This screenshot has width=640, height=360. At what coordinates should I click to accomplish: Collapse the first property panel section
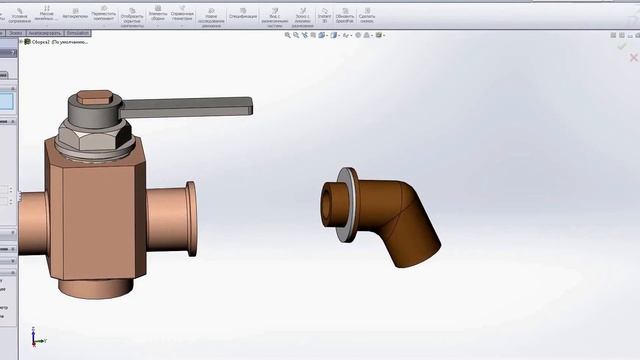13,89
